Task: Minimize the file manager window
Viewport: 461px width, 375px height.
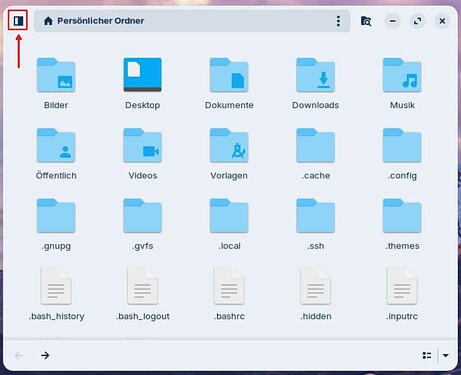Action: (x=393, y=21)
